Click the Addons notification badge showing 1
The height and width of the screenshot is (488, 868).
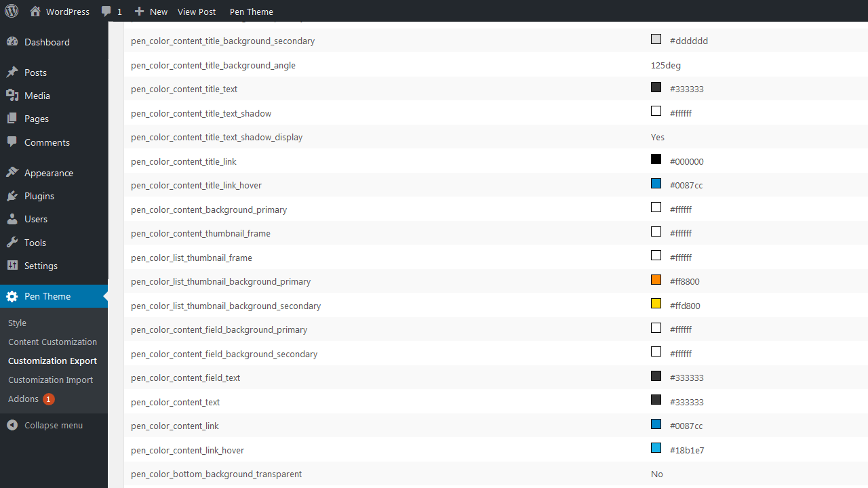(x=49, y=399)
